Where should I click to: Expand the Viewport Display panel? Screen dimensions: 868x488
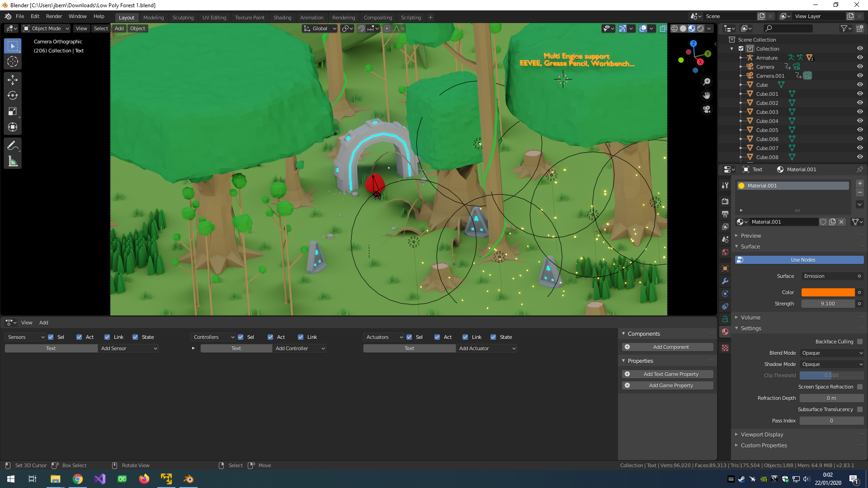tap(762, 434)
